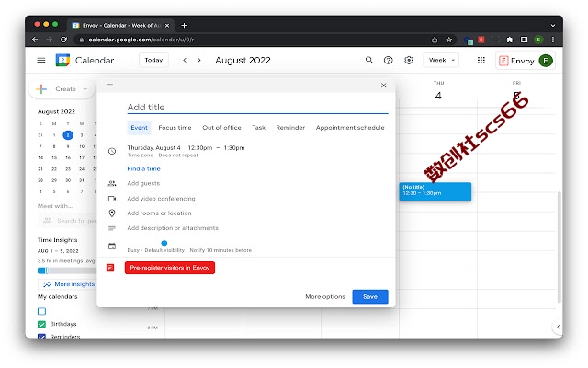The width and height of the screenshot is (588, 368).
Task: Click the time insights progress bar
Action: (x=67, y=270)
